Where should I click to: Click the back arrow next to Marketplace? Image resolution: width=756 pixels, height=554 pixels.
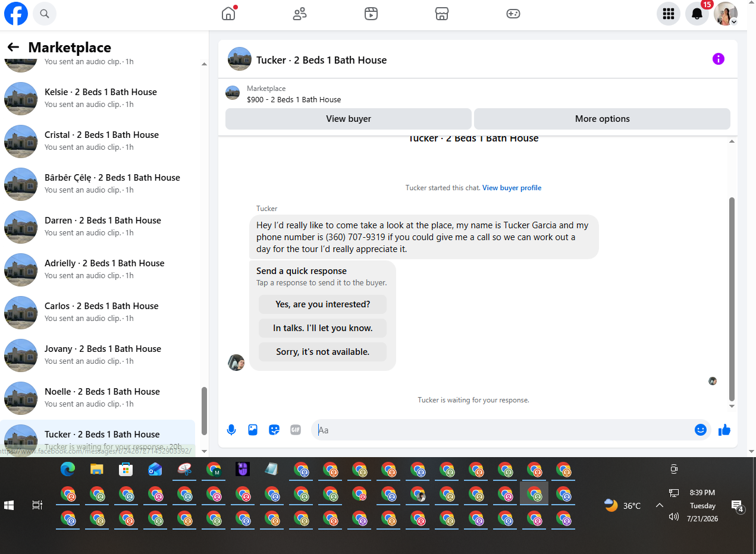point(13,47)
